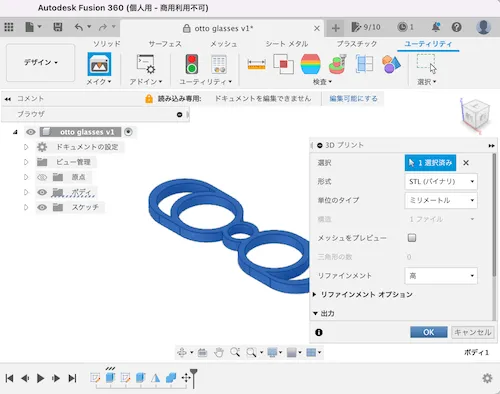The image size is (500, 394).
Task: Select the draft analysis green-red icon
Action: click(x=337, y=64)
